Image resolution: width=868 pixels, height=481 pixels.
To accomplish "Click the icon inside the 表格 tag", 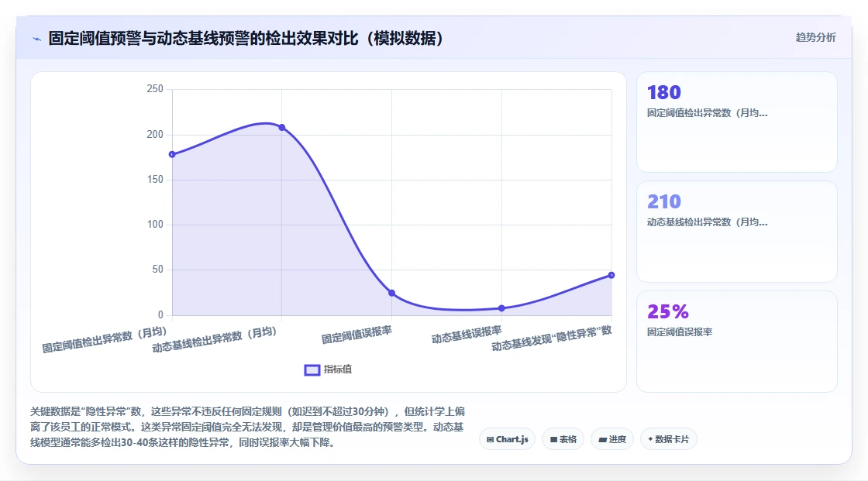I will (553, 439).
